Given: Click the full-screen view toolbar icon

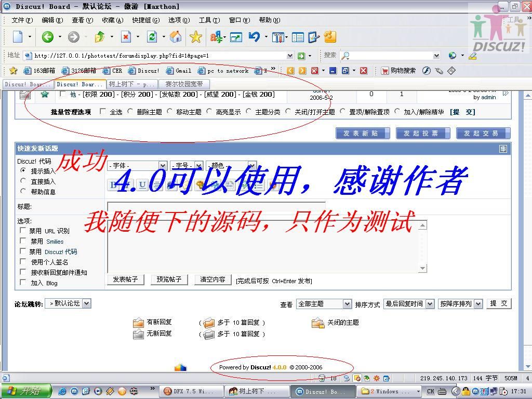Looking at the screenshot, I should 236,37.
